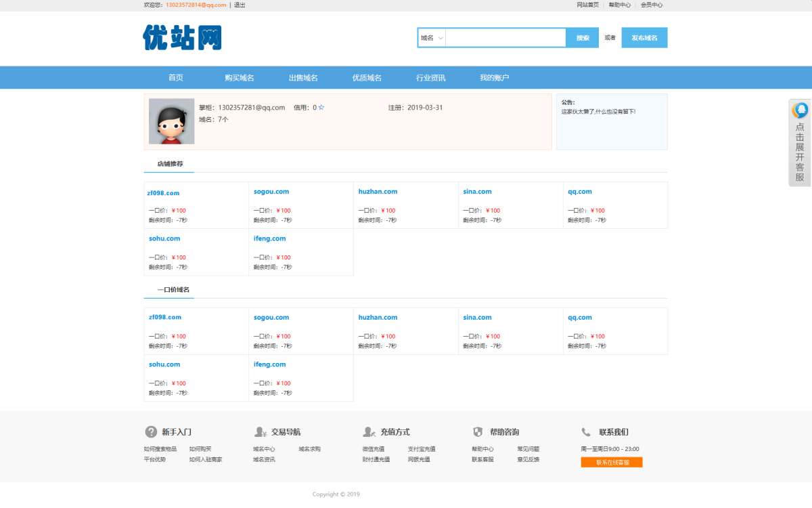Click the 交易导航 person icon
Image resolution: width=812 pixels, height=508 pixels.
tap(261, 431)
